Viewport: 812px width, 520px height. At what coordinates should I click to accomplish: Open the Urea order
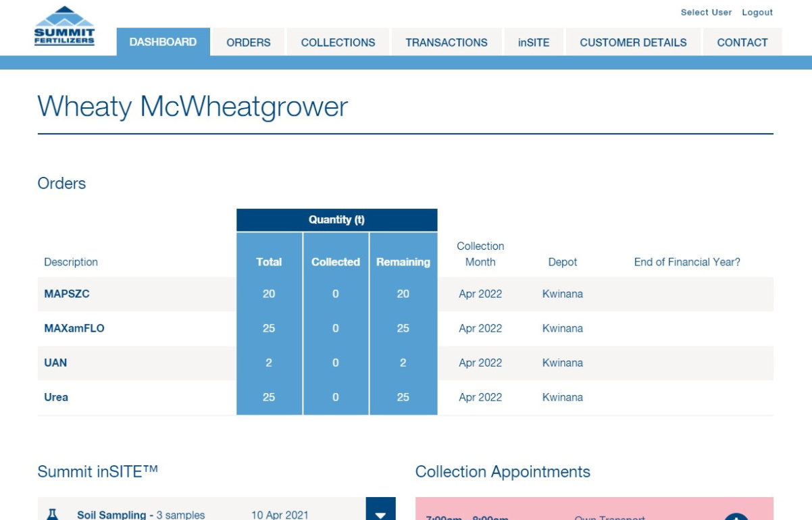(x=56, y=397)
